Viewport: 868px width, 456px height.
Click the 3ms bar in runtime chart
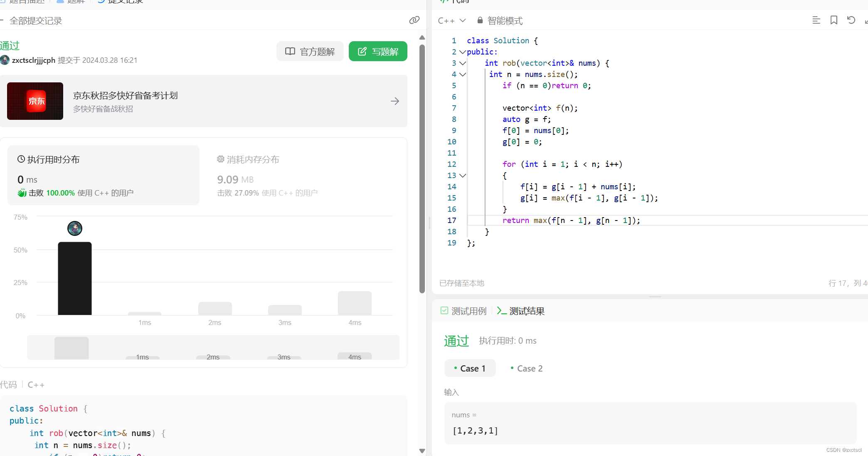coord(285,310)
